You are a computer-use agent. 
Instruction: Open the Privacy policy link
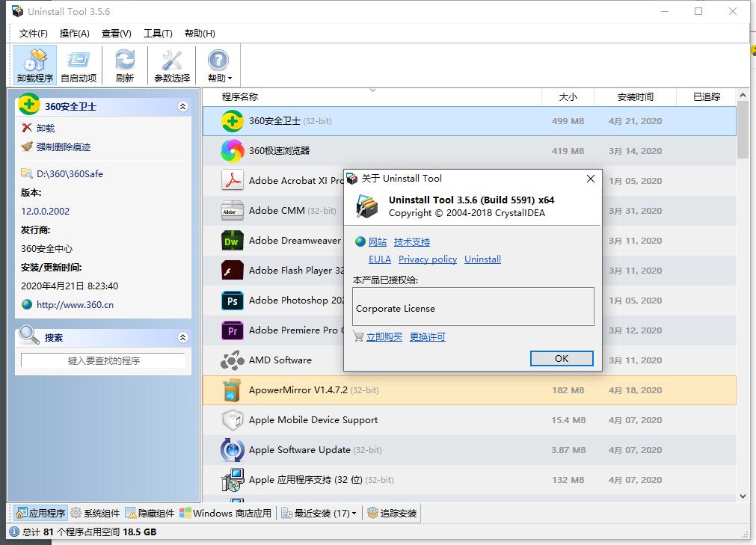click(428, 259)
